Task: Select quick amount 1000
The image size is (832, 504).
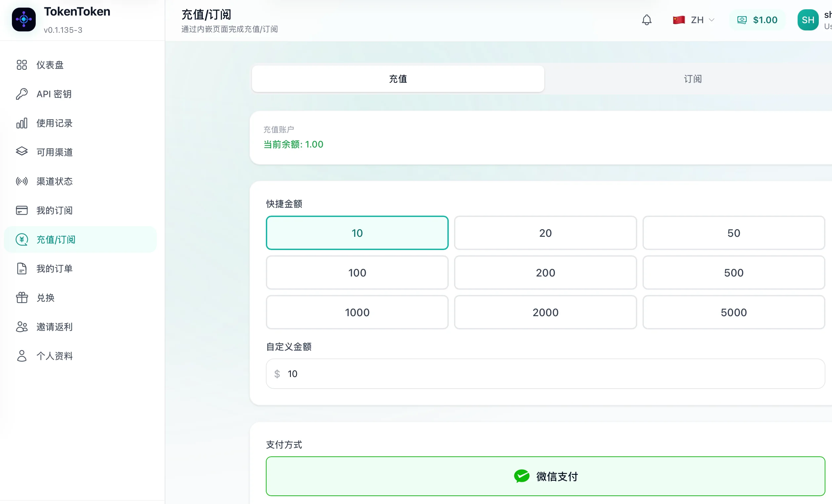Action: [357, 312]
